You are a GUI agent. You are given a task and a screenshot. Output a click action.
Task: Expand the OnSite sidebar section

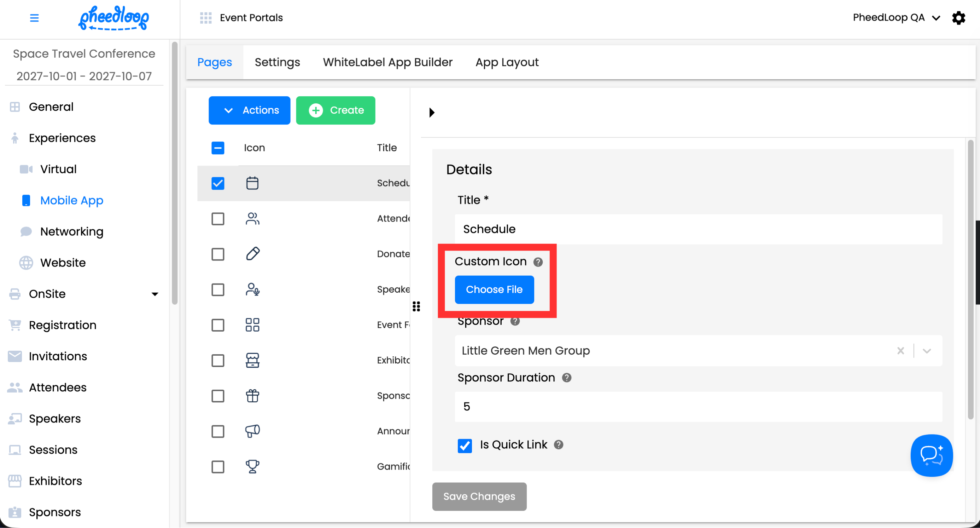point(154,294)
